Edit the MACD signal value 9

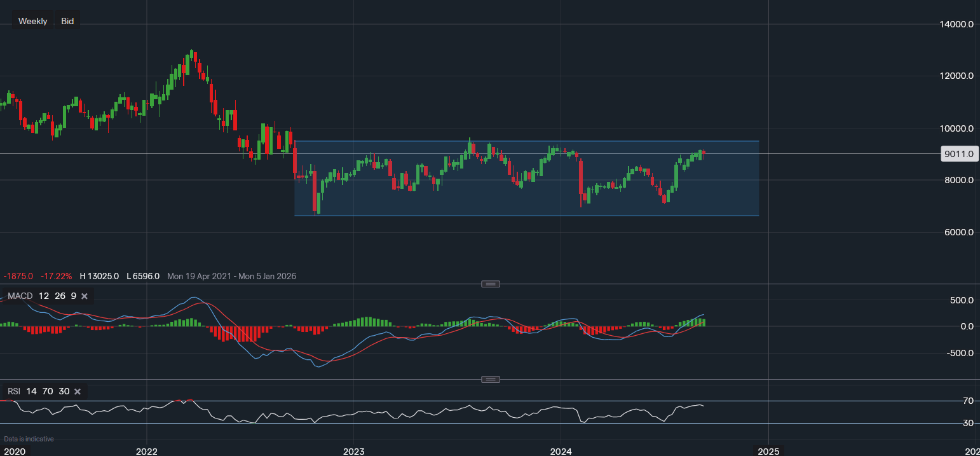tap(72, 295)
